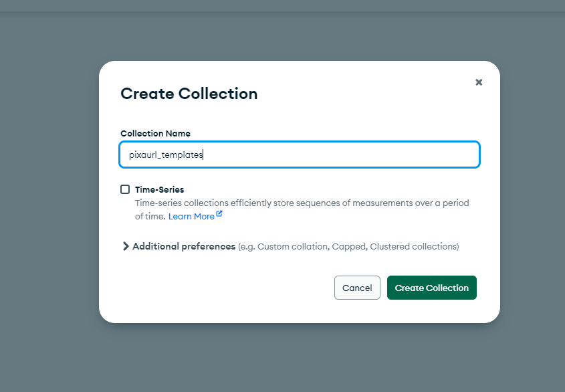565x392 pixels.
Task: Click the dark top bar above the dialog
Action: [x=282, y=5]
